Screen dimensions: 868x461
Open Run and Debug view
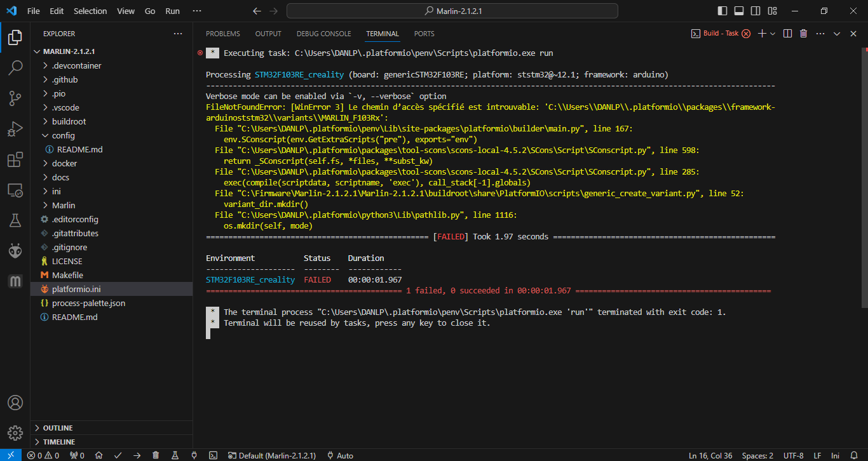pyautogui.click(x=15, y=129)
